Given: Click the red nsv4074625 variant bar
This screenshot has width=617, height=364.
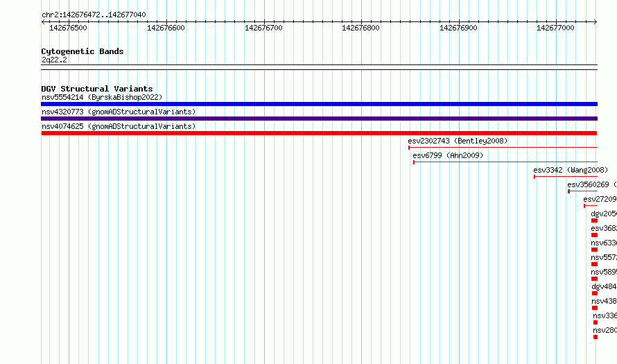Looking at the screenshot, I should click(319, 133).
